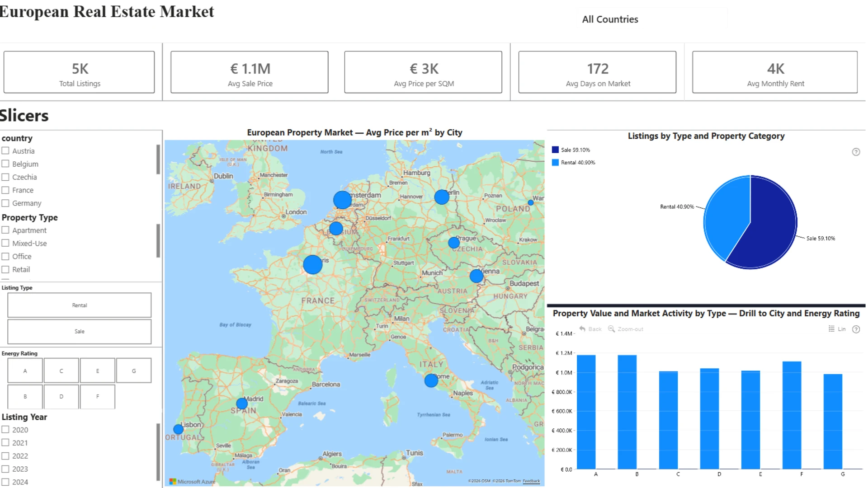The height and width of the screenshot is (488, 868).
Task: Click the Lisbon bubble on map
Action: pos(178,429)
